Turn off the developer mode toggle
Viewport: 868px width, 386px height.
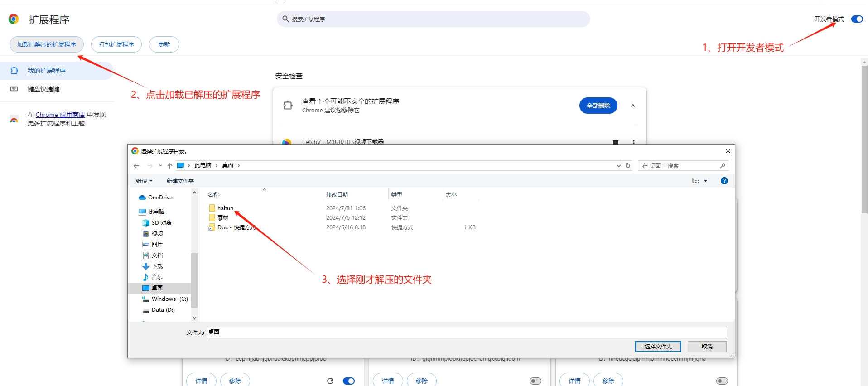pos(857,19)
